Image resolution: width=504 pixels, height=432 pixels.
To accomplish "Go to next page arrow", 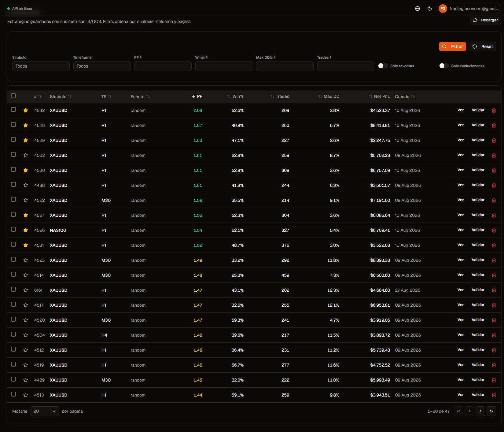I will point(480,411).
